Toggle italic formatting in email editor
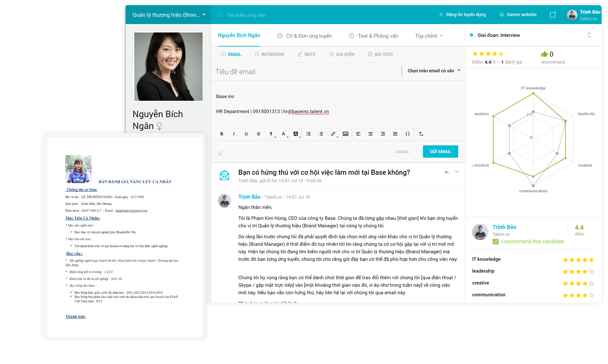 point(234,134)
